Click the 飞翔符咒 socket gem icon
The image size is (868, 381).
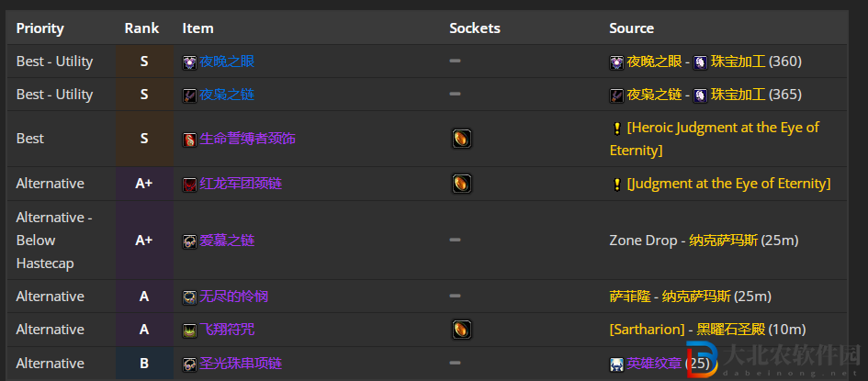tap(462, 330)
